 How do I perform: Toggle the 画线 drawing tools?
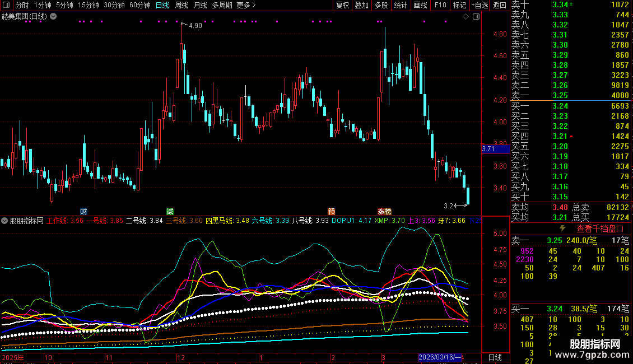pyautogui.click(x=420, y=6)
